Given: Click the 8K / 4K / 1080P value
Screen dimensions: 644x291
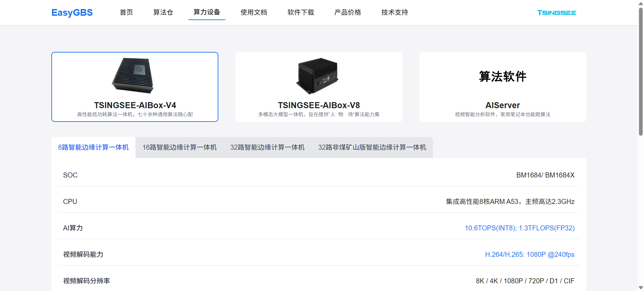Looking at the screenshot, I should click(x=525, y=281).
